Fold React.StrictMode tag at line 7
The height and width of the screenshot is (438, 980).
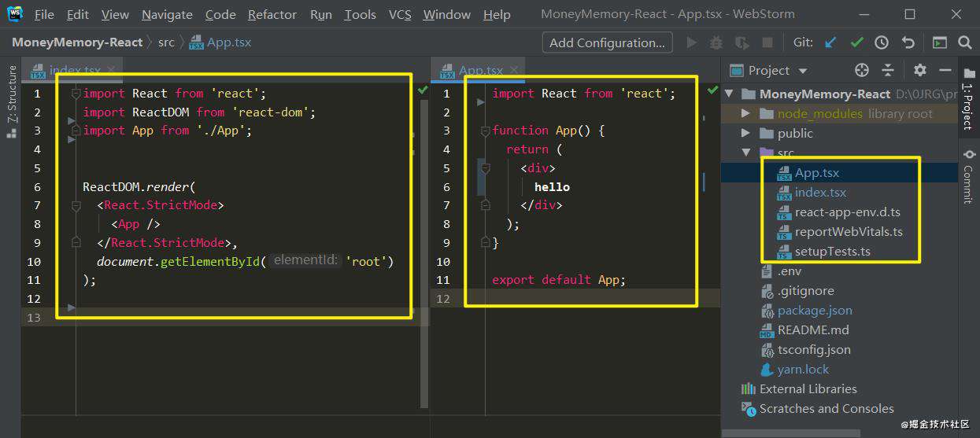click(x=76, y=205)
